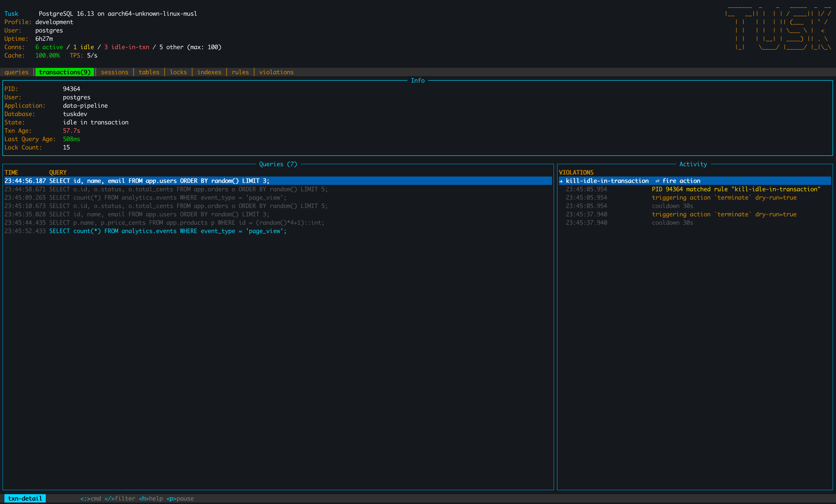The width and height of the screenshot is (836, 504).
Task: Click the Cache 100.00% value
Action: [47, 56]
